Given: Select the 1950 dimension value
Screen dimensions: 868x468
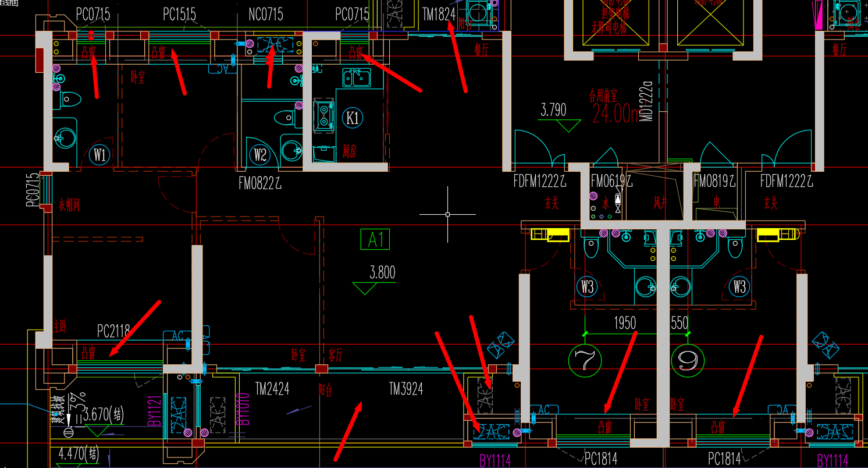Looking at the screenshot, I should click(x=625, y=323).
